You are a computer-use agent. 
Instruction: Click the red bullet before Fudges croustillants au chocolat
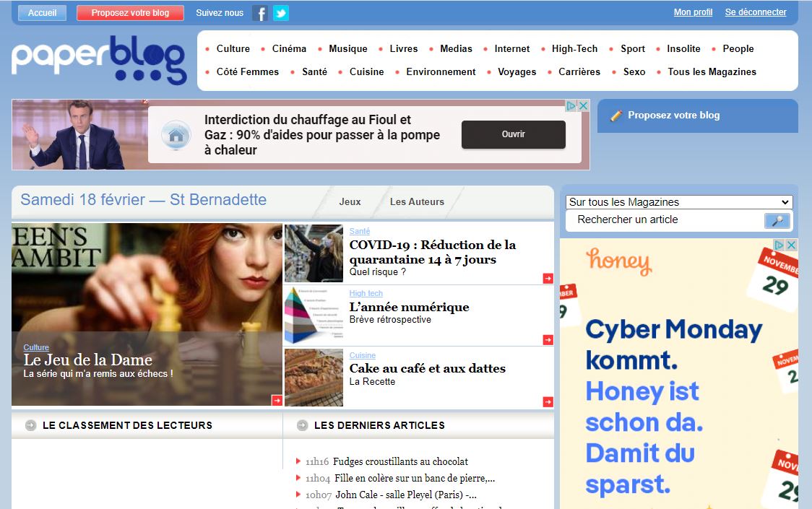(x=298, y=461)
